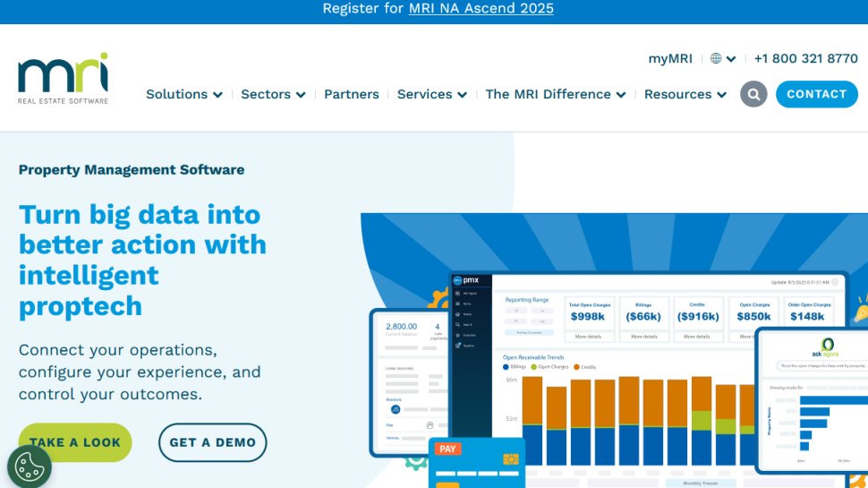Click the MRI Real Estate Software logo
Viewport: 868px width, 488px height.
point(64,78)
